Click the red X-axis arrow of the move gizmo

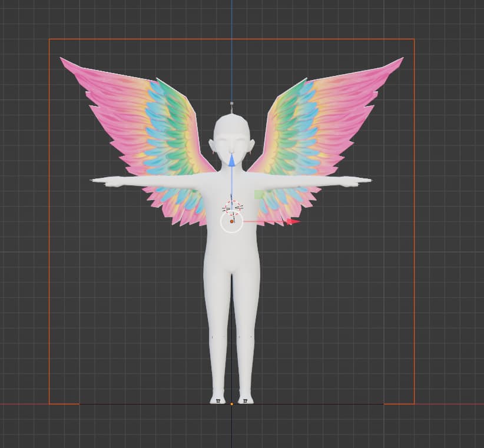coord(293,221)
